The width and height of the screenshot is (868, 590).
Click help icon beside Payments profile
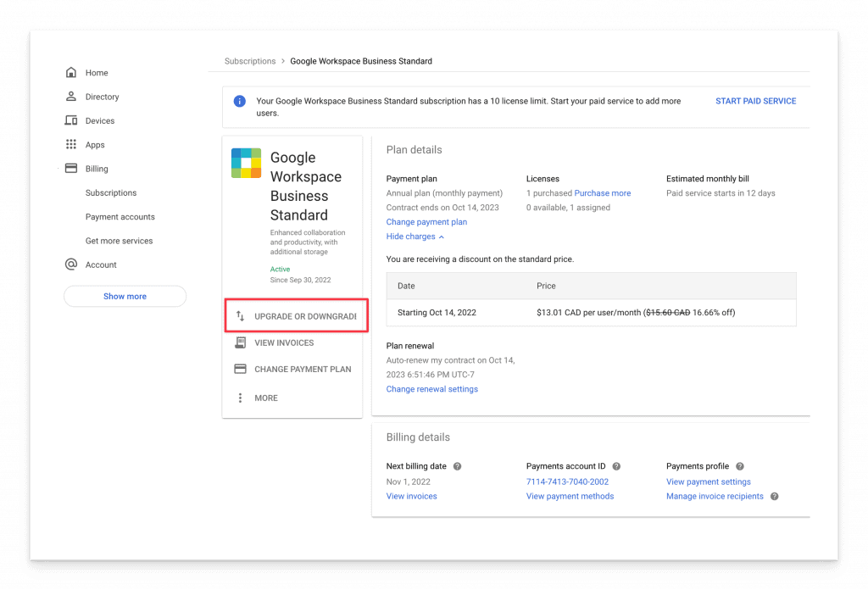pos(740,466)
